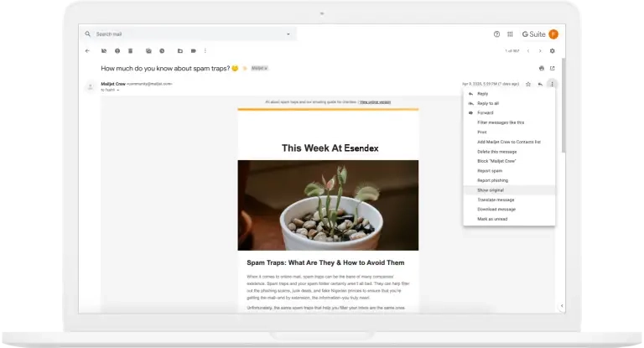644x348 pixels.
Task: Click the '1 of 967' message counter
Action: click(x=512, y=51)
